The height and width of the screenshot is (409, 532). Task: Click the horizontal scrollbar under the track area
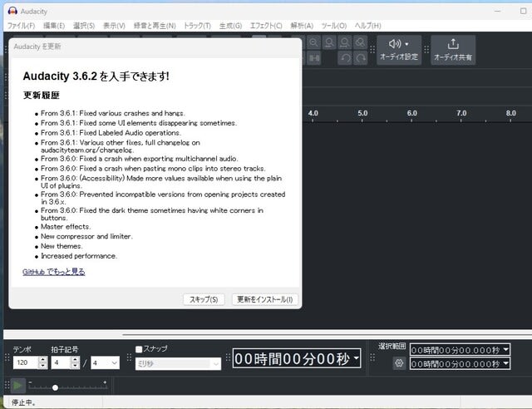326,335
